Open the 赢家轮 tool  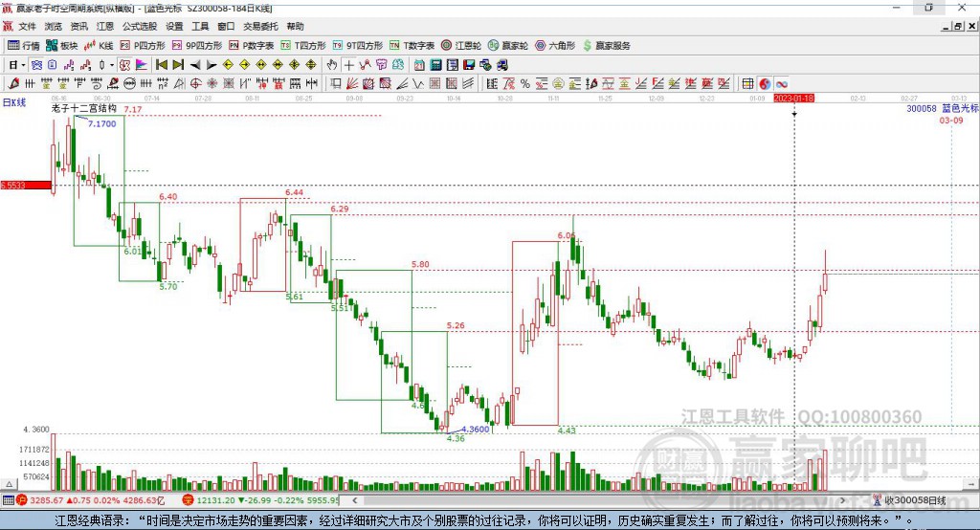[508, 46]
